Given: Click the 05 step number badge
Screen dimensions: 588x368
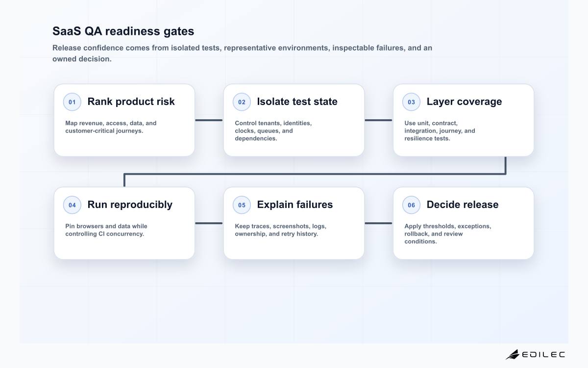Looking at the screenshot, I should point(242,205).
